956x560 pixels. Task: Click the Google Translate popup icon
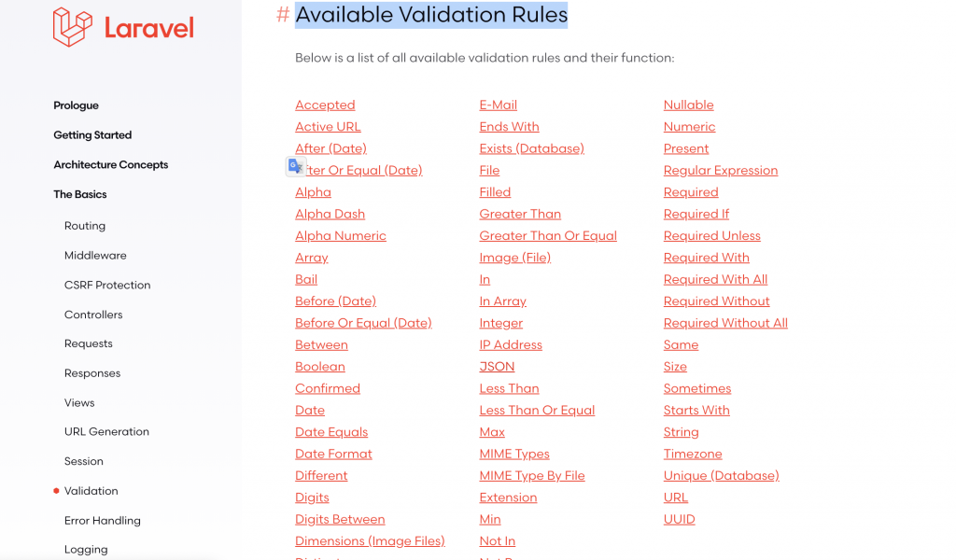pos(296,166)
